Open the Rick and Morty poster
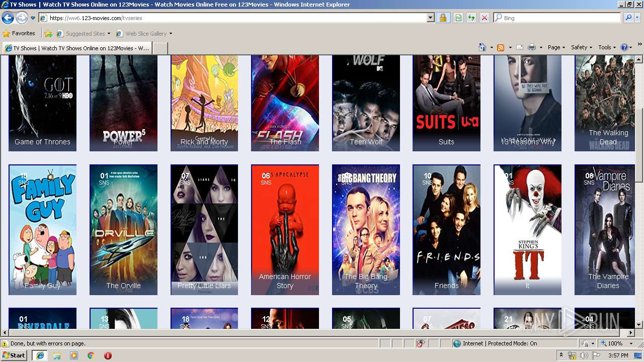Viewport: 644px width, 362px height. [204, 103]
